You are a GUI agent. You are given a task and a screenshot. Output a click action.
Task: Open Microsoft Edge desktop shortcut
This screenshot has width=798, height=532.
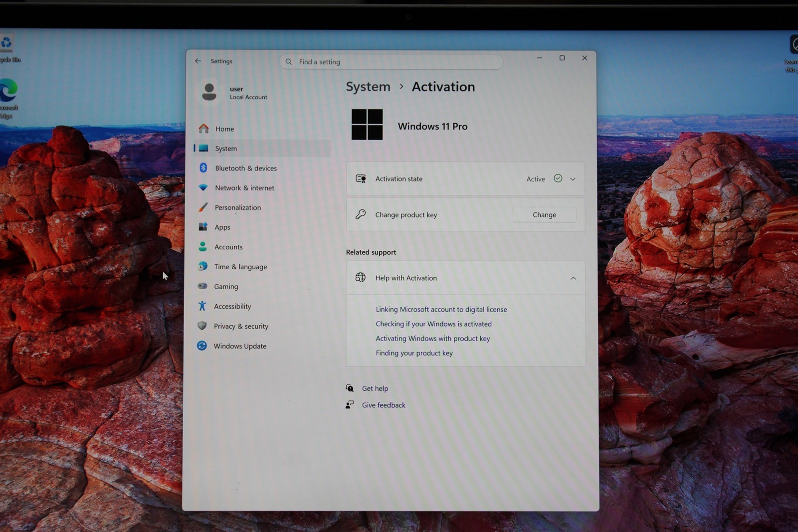click(8, 98)
